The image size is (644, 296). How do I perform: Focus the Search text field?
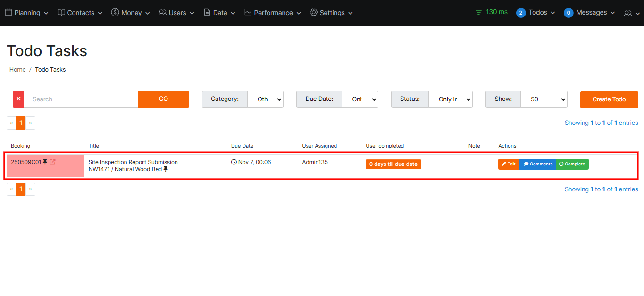click(81, 99)
